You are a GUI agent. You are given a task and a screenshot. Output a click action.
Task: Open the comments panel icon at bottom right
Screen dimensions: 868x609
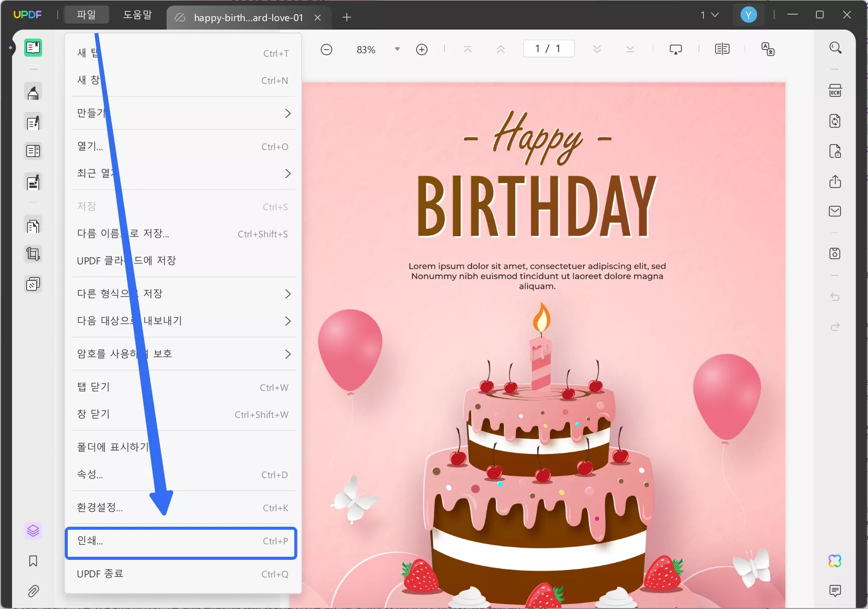[x=835, y=590]
